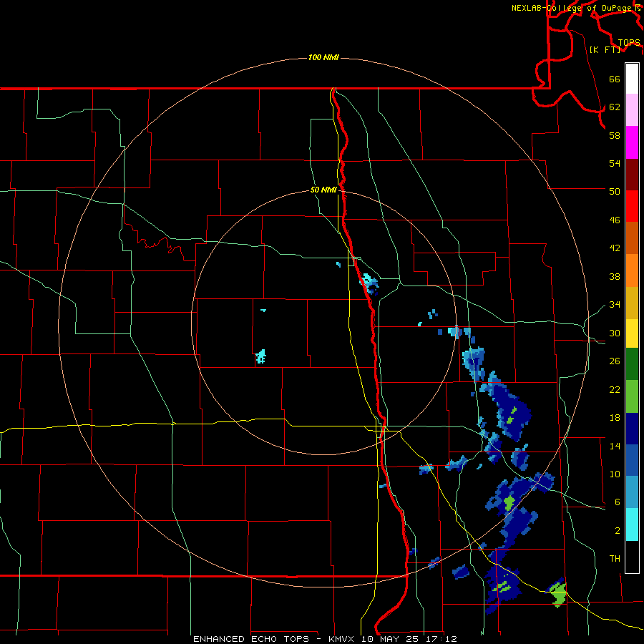Image resolution: width=644 pixels, height=644 pixels.
Task: Click the "30" legend value
Action: (x=615, y=333)
